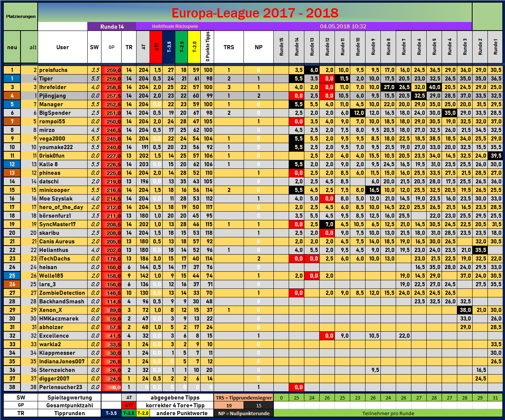This screenshot has height=420, width=505.
Task: Select the TRS column header
Action: coord(229,47)
